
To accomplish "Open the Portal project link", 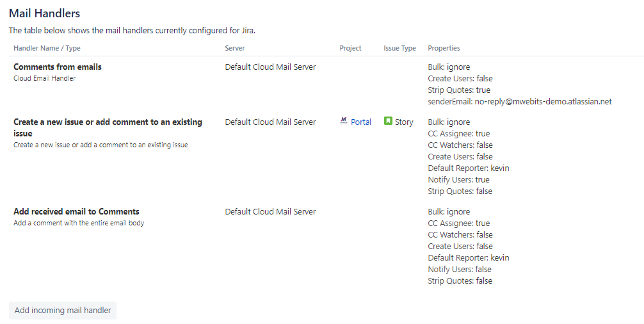I will 361,122.
